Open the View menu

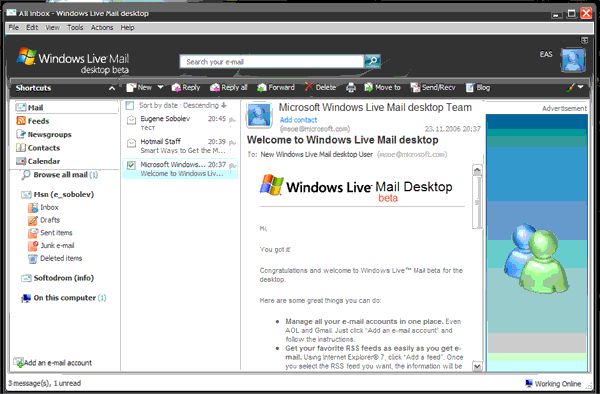52,28
